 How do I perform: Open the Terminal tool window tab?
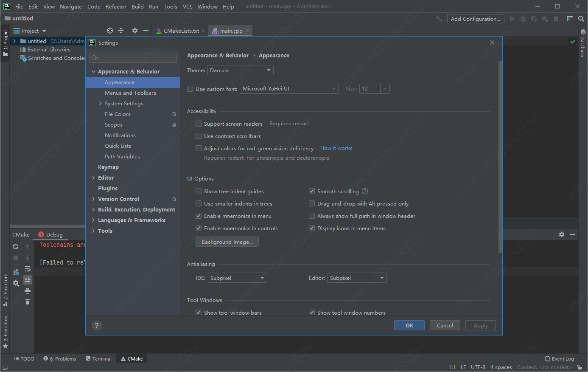98,359
